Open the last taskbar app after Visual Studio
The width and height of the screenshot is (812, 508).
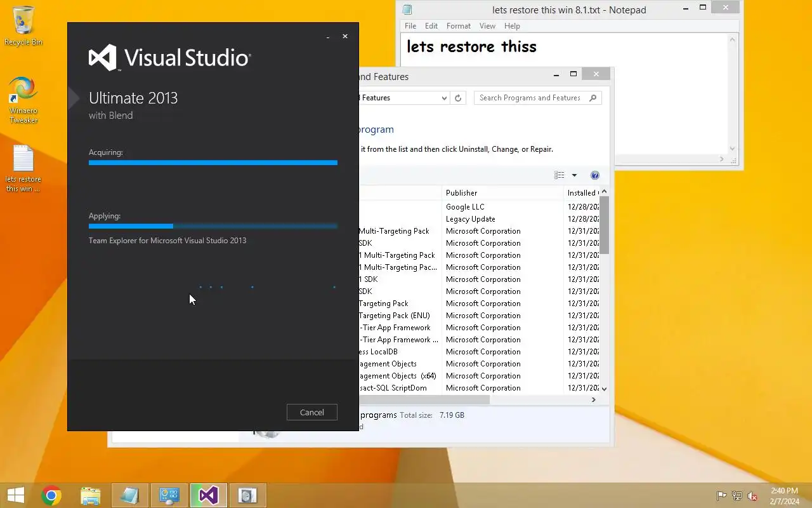coord(248,495)
